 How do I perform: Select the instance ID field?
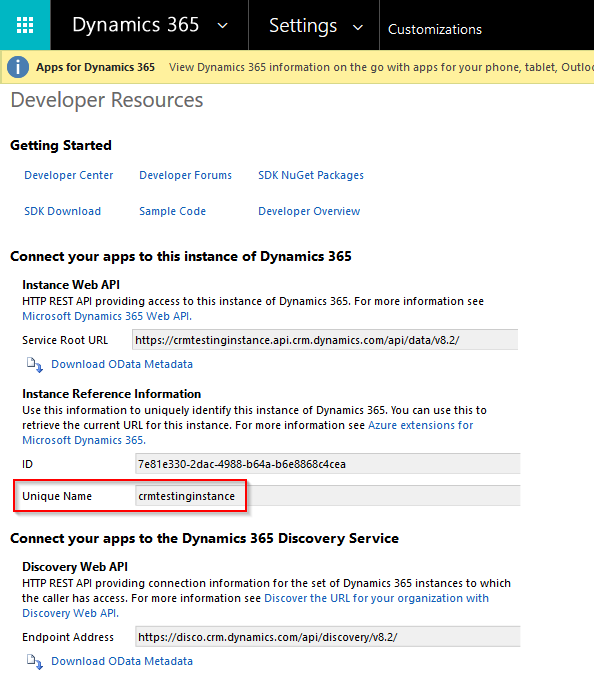coord(328,464)
